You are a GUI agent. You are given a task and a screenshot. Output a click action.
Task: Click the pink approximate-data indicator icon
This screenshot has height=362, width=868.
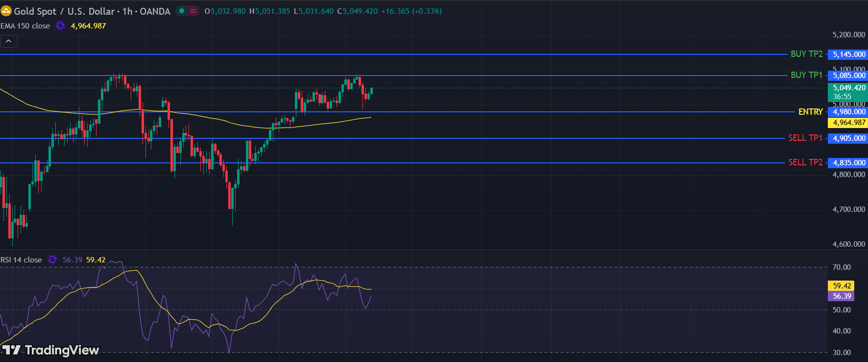193,11
